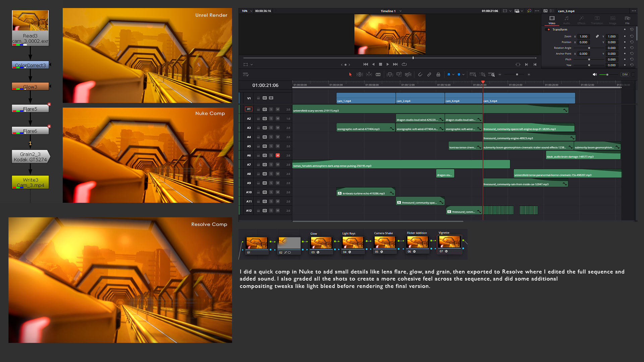This screenshot has width=644, height=362.
Task: Adjust the Rotation Angle slider
Action: (x=589, y=48)
